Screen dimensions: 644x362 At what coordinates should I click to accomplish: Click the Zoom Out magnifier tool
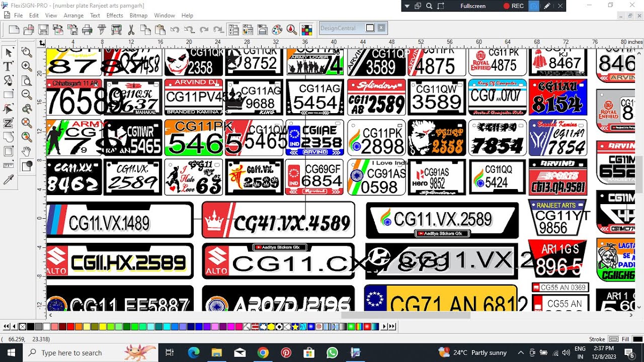(x=27, y=95)
